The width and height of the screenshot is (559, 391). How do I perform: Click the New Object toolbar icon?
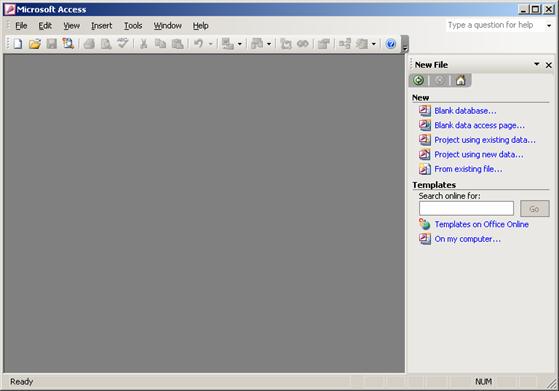[x=362, y=44]
